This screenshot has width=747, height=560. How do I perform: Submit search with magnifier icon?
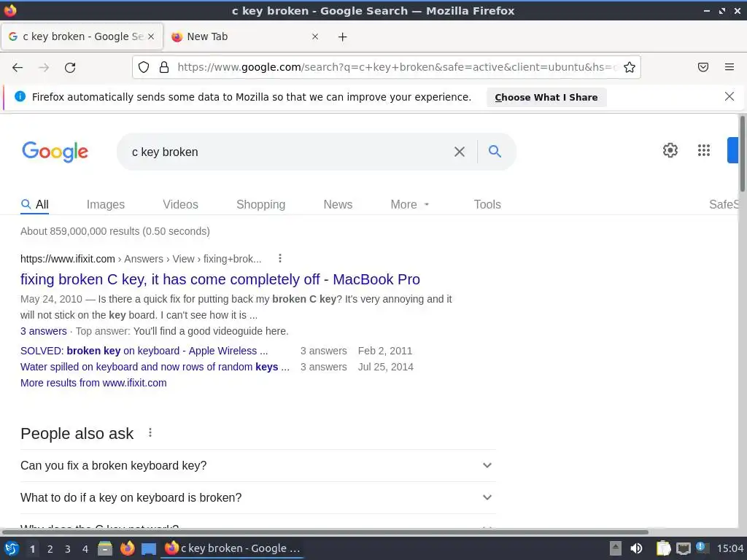(x=495, y=152)
